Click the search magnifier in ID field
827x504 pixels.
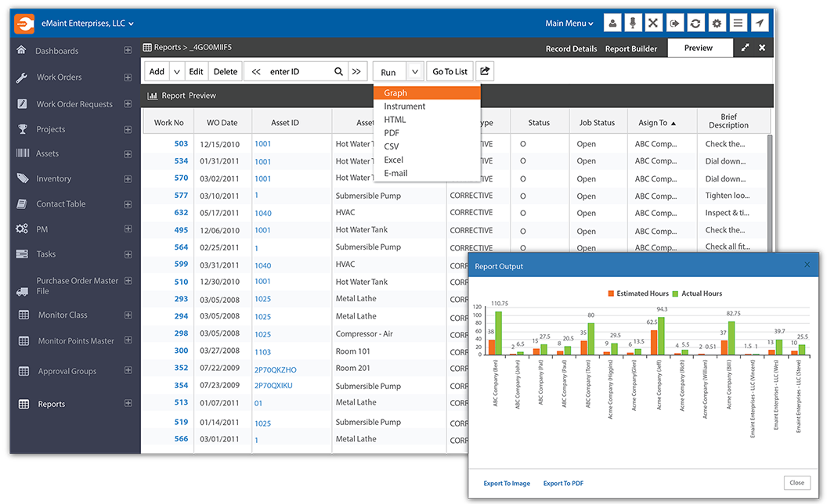tap(338, 71)
